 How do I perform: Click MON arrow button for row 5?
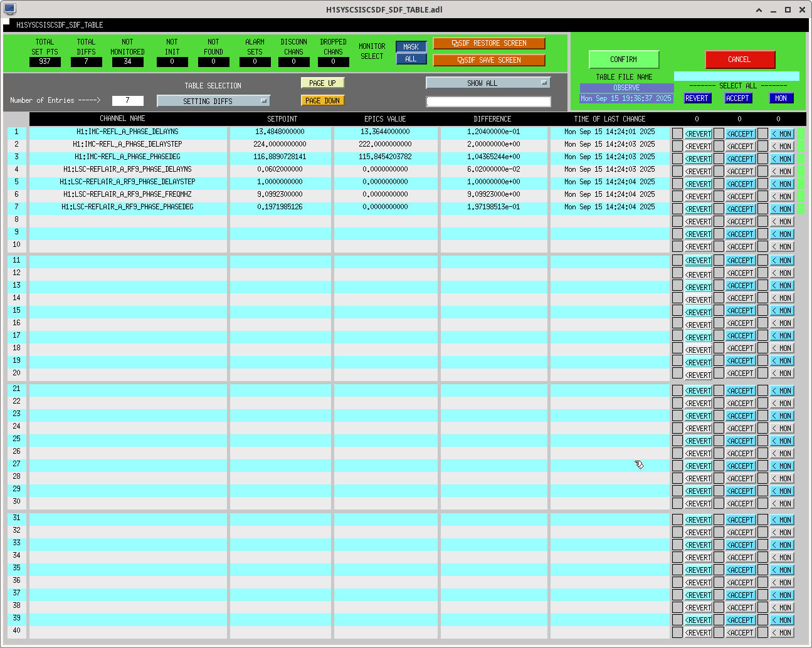pyautogui.click(x=782, y=184)
